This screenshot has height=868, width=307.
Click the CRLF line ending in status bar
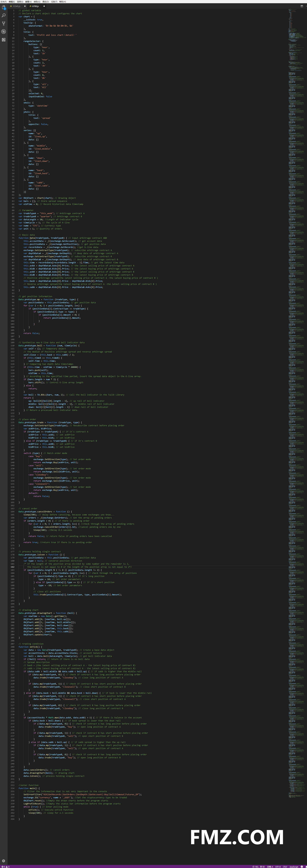tap(285, 867)
